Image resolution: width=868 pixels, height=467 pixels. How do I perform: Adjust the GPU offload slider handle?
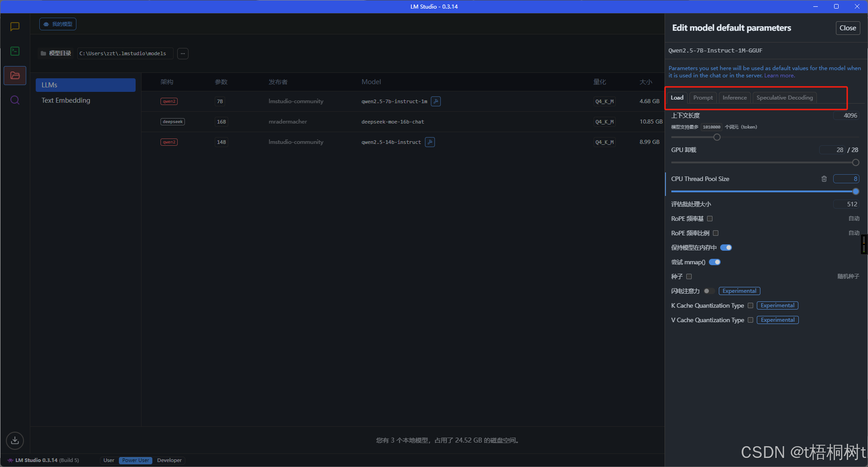[856, 162]
